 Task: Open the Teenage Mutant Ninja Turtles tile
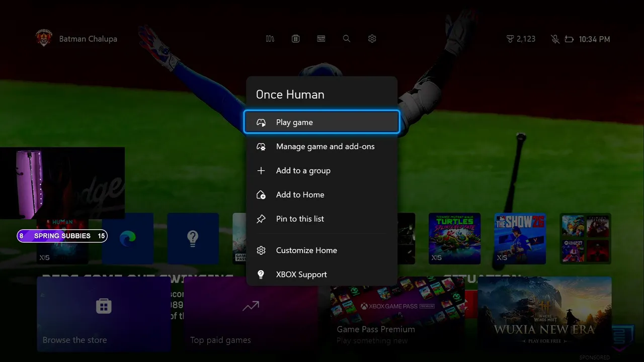[x=454, y=238]
